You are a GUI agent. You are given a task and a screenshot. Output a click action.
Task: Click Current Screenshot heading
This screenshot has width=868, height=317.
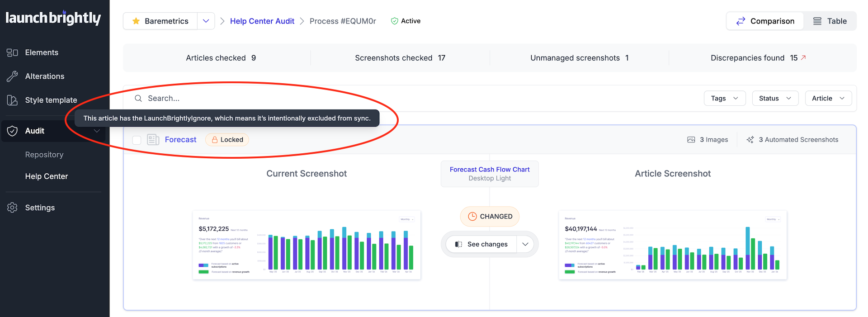pyautogui.click(x=307, y=174)
